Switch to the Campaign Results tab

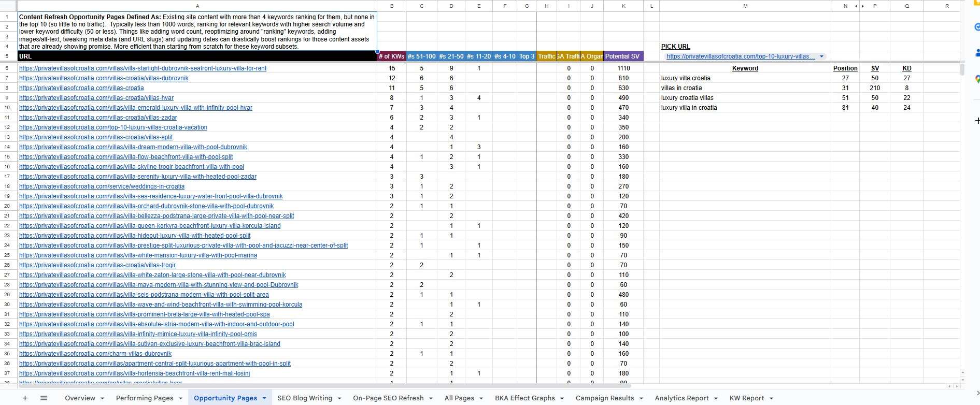coord(605,398)
